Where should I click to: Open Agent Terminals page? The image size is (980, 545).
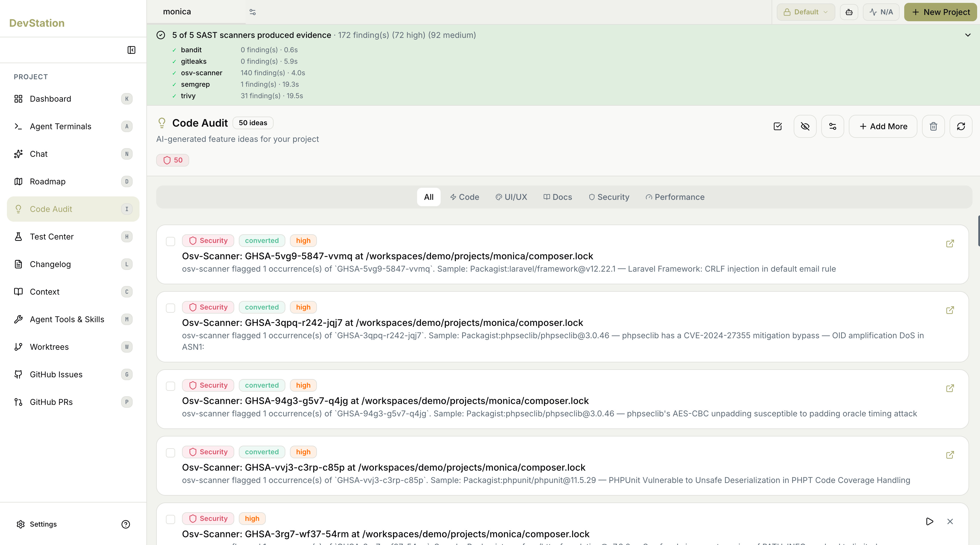(73, 126)
